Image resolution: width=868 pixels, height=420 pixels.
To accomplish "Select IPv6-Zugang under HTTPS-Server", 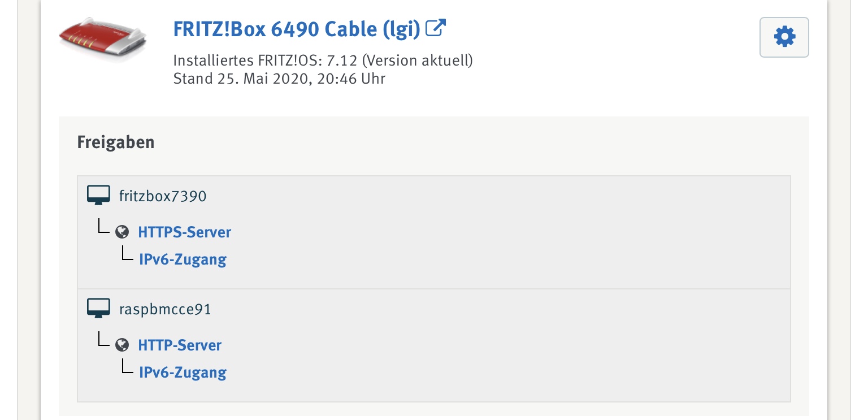I will point(183,259).
